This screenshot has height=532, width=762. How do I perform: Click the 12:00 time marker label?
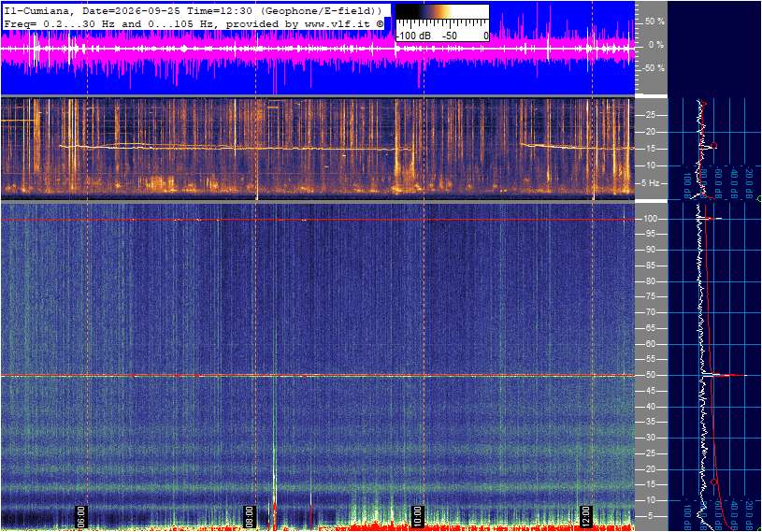[585, 516]
